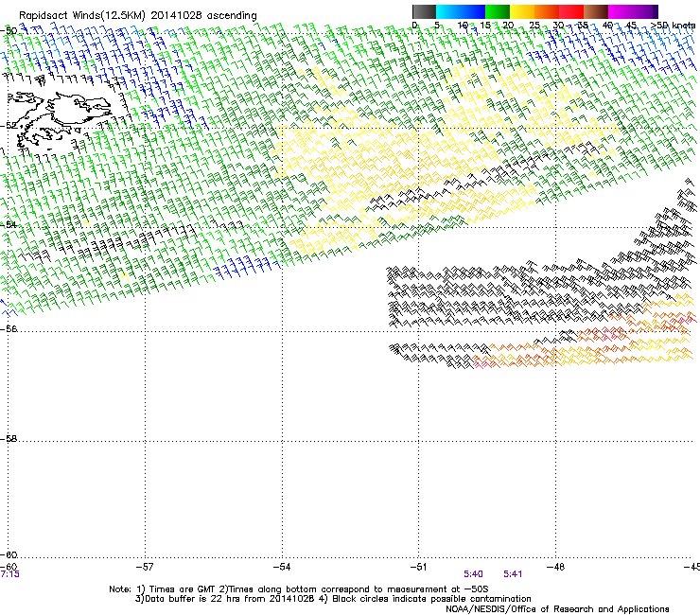
Task: Click the purple '7:15' time label
Action: pos(9,574)
